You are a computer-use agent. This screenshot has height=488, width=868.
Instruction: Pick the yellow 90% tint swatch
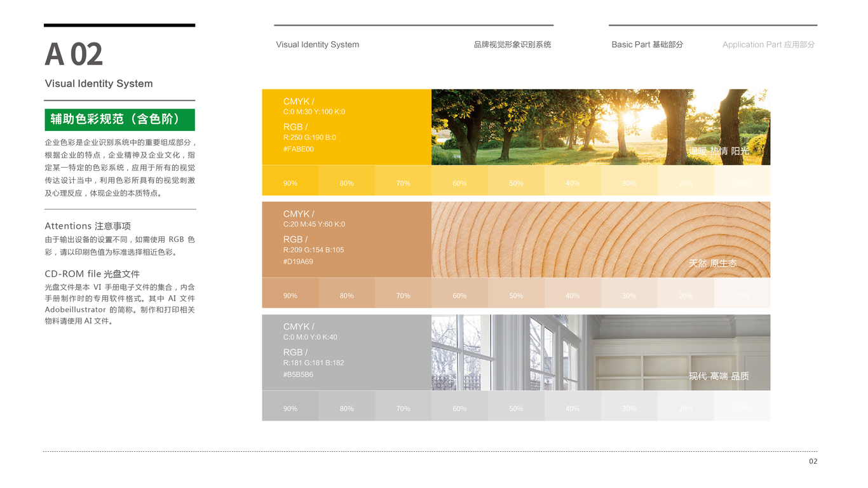pos(290,180)
